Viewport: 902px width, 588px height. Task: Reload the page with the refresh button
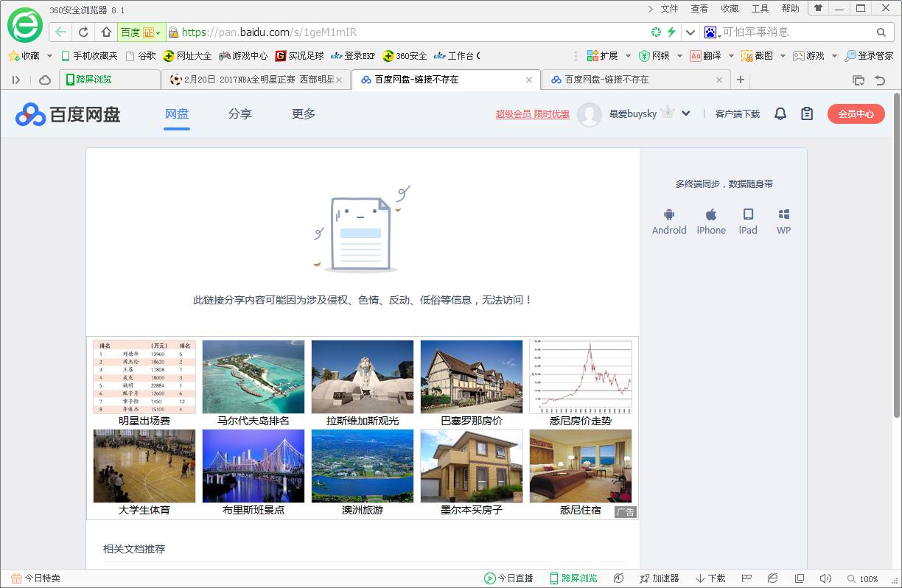pyautogui.click(x=83, y=32)
